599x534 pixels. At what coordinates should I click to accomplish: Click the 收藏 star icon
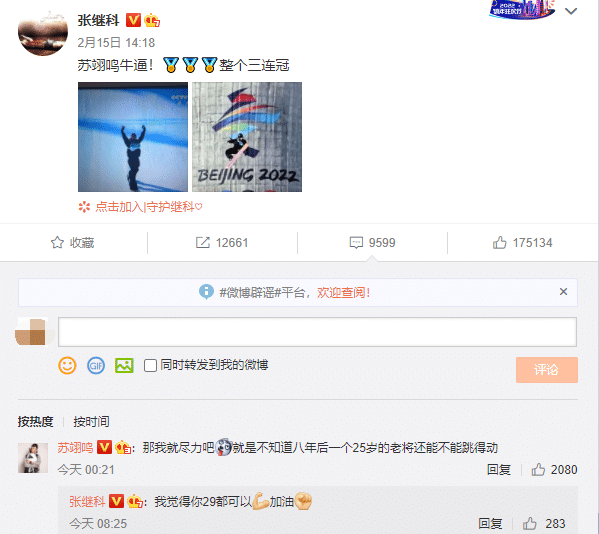point(57,243)
